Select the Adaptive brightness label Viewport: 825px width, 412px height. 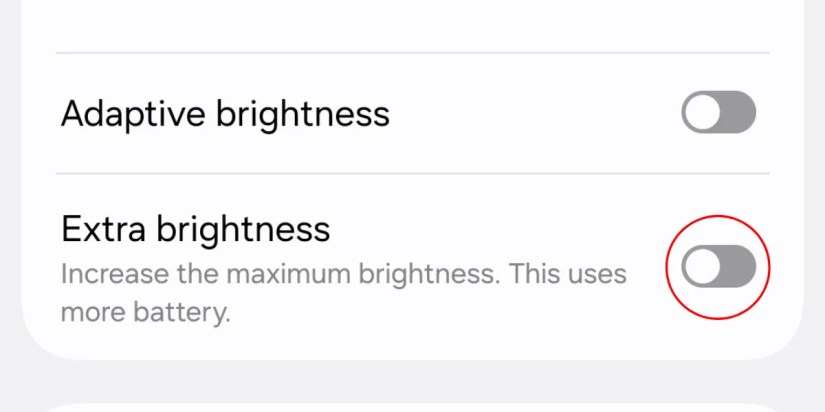click(225, 114)
